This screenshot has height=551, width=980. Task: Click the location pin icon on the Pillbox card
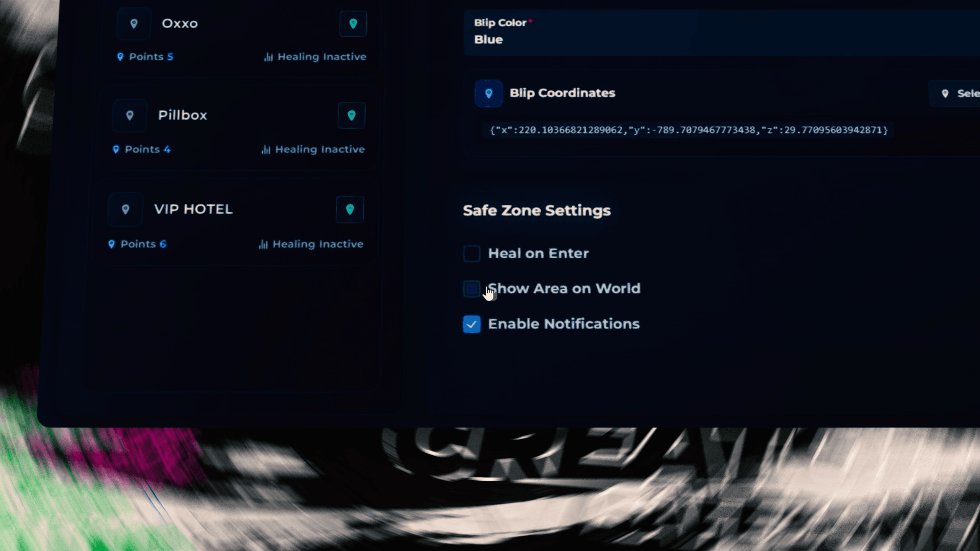pyautogui.click(x=129, y=115)
